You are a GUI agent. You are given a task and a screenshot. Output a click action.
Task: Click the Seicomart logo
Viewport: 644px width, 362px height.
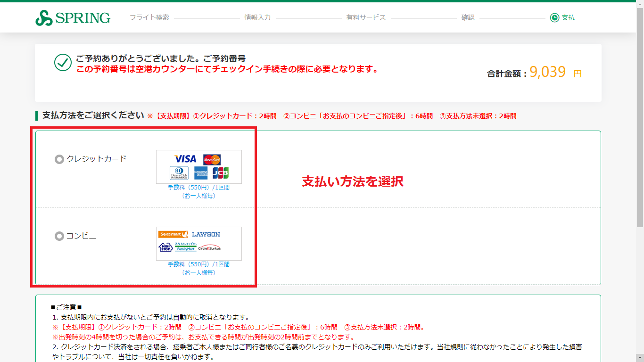(173, 234)
